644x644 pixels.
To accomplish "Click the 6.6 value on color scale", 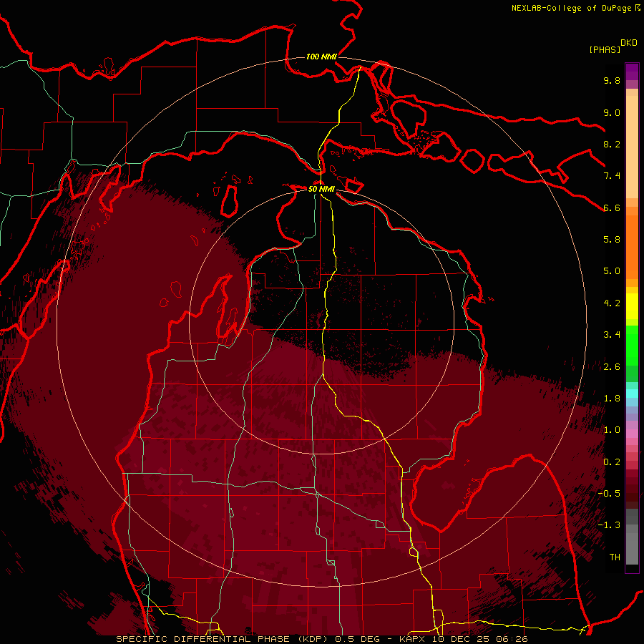I will [x=612, y=208].
